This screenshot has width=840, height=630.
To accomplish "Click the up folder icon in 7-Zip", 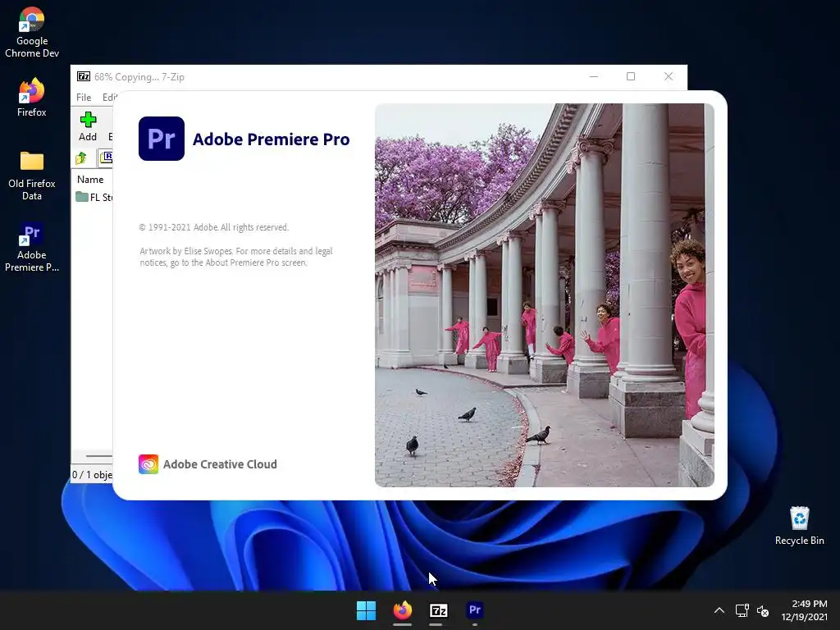I will pyautogui.click(x=81, y=158).
